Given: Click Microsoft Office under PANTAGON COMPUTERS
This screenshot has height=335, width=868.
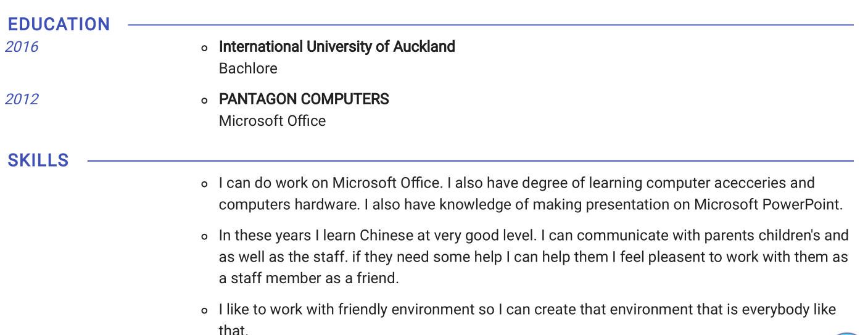Looking at the screenshot, I should pos(272,121).
